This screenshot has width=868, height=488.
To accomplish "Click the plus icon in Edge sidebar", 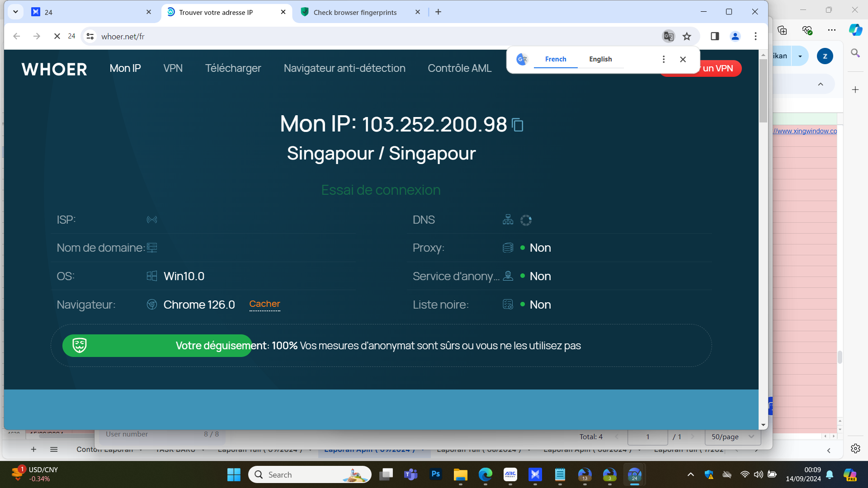I will (x=855, y=89).
